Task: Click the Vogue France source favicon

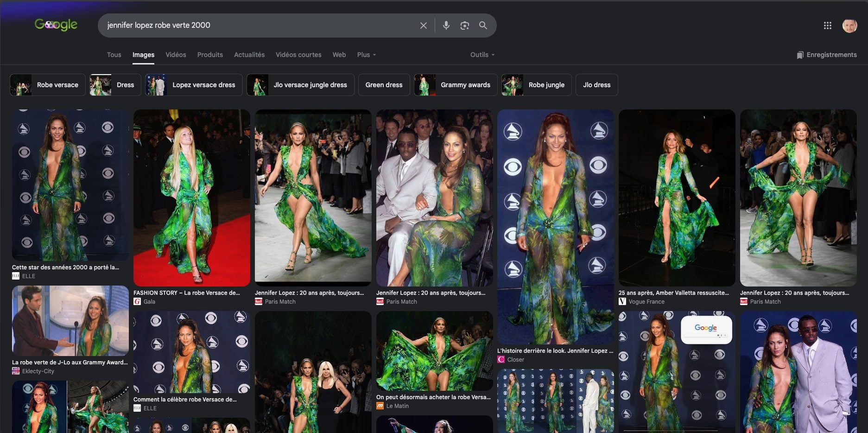Action: click(622, 301)
